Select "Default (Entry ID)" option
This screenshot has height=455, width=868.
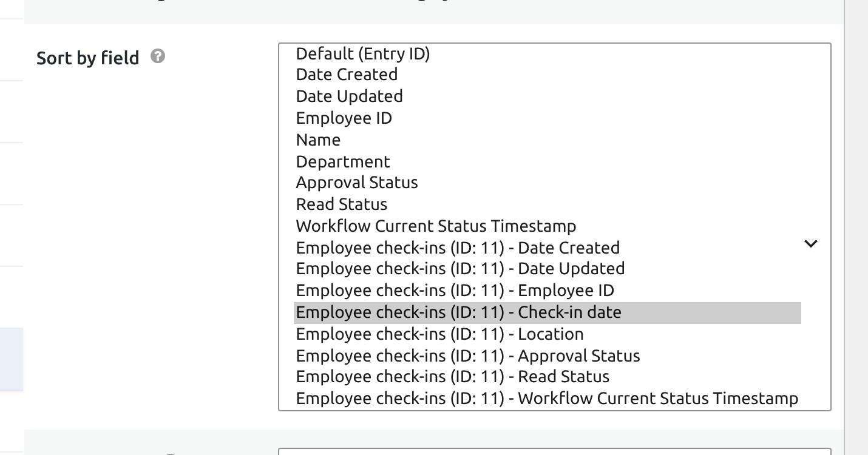tap(548, 54)
